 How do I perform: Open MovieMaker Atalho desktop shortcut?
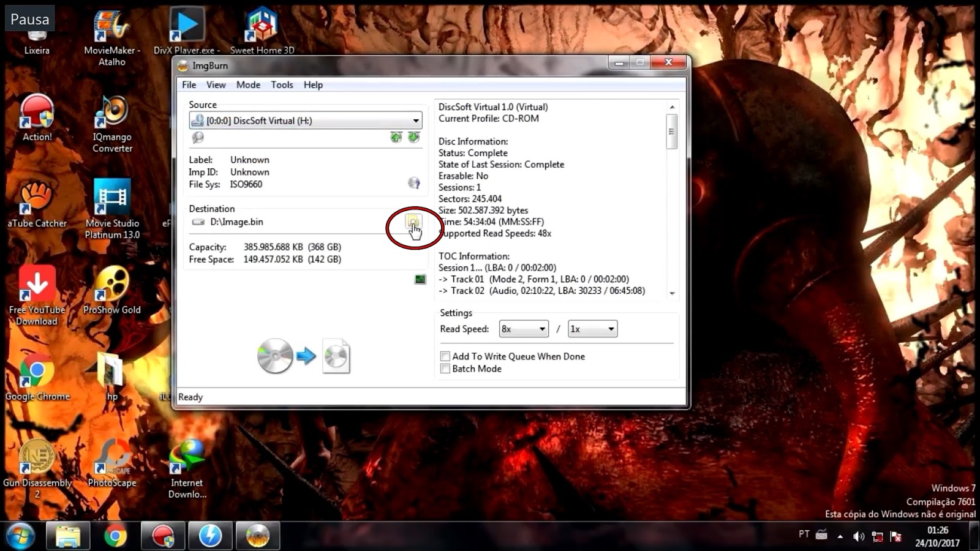pos(112,38)
